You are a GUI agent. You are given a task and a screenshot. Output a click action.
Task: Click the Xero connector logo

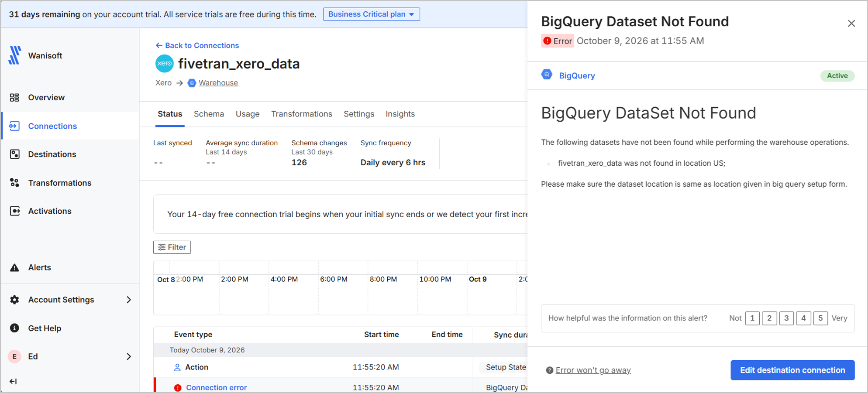pos(165,64)
